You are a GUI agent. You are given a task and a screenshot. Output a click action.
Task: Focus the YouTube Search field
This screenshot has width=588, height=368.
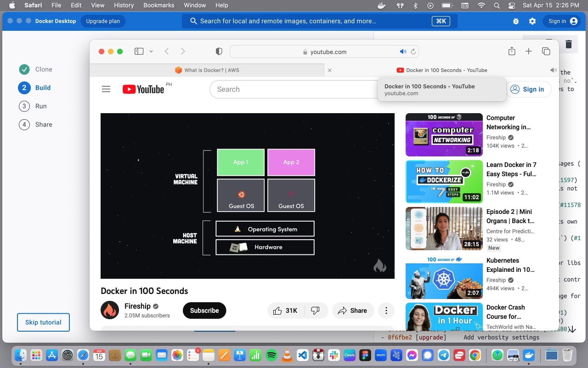(x=294, y=89)
